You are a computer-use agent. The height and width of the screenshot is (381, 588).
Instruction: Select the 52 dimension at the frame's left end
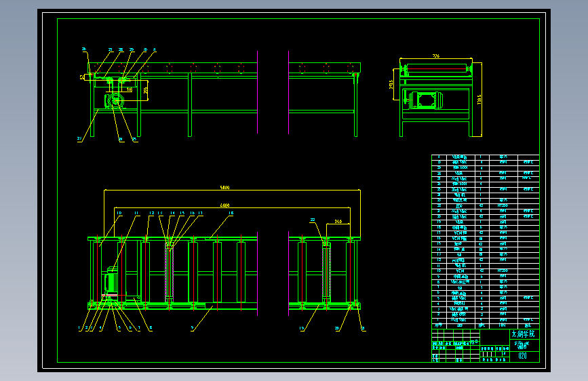point(82,77)
